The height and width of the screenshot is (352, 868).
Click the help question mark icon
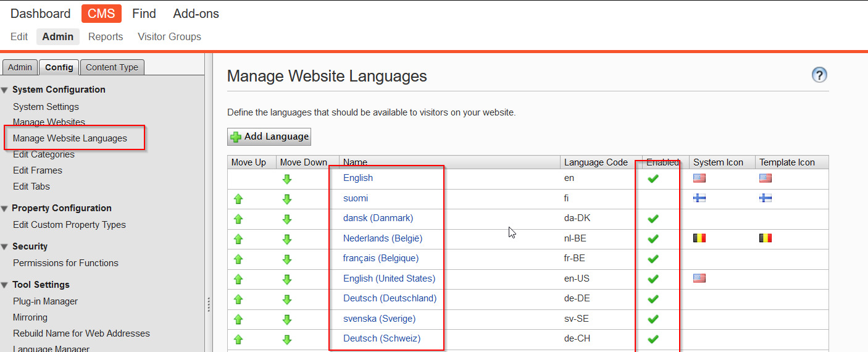click(x=819, y=75)
